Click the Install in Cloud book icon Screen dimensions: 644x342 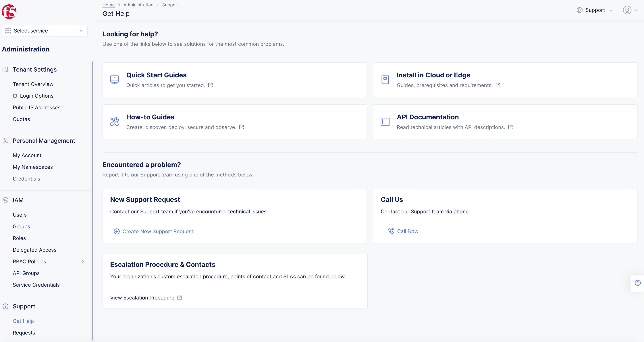pos(385,80)
